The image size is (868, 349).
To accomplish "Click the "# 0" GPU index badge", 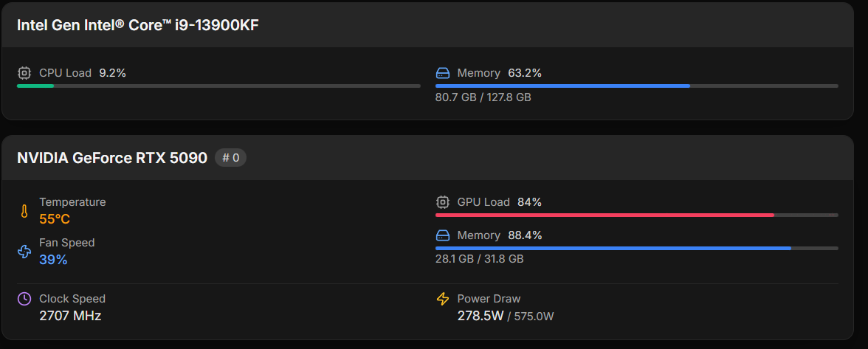I will click(231, 157).
